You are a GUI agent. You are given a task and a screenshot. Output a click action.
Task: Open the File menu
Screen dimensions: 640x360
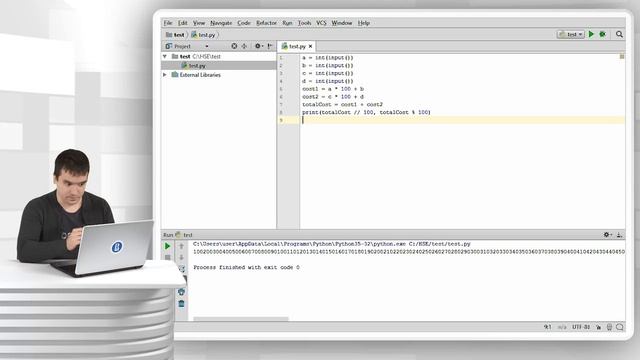coord(168,23)
